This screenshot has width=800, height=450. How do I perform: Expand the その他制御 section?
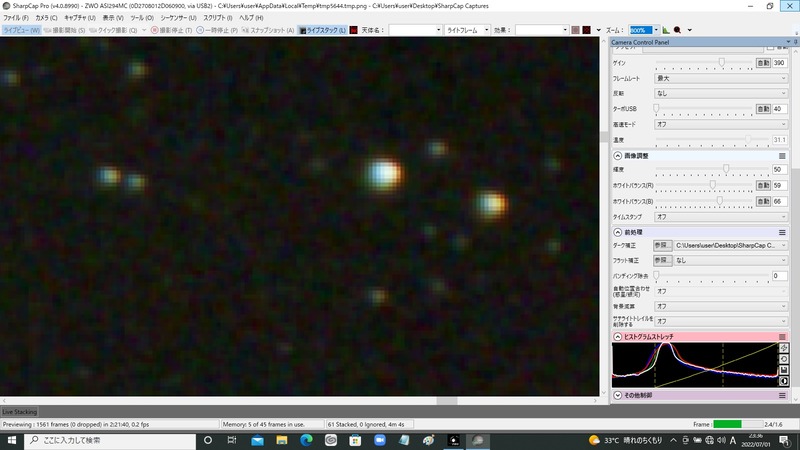[x=617, y=395]
